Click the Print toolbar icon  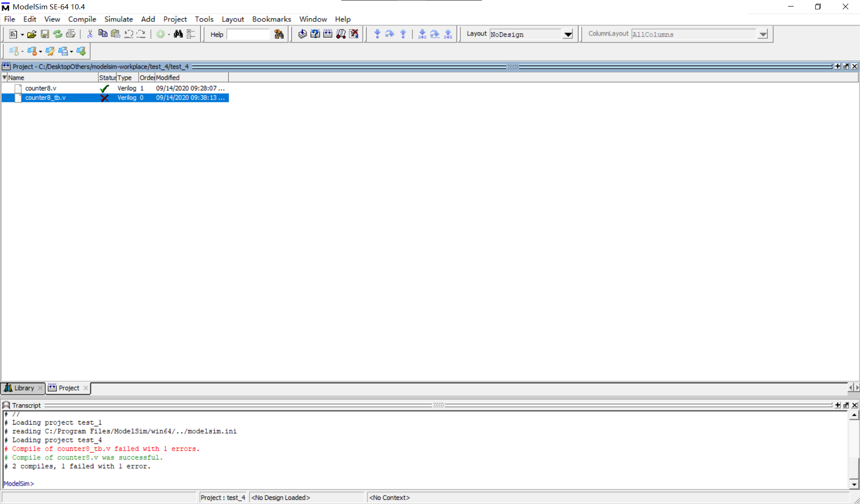[70, 34]
